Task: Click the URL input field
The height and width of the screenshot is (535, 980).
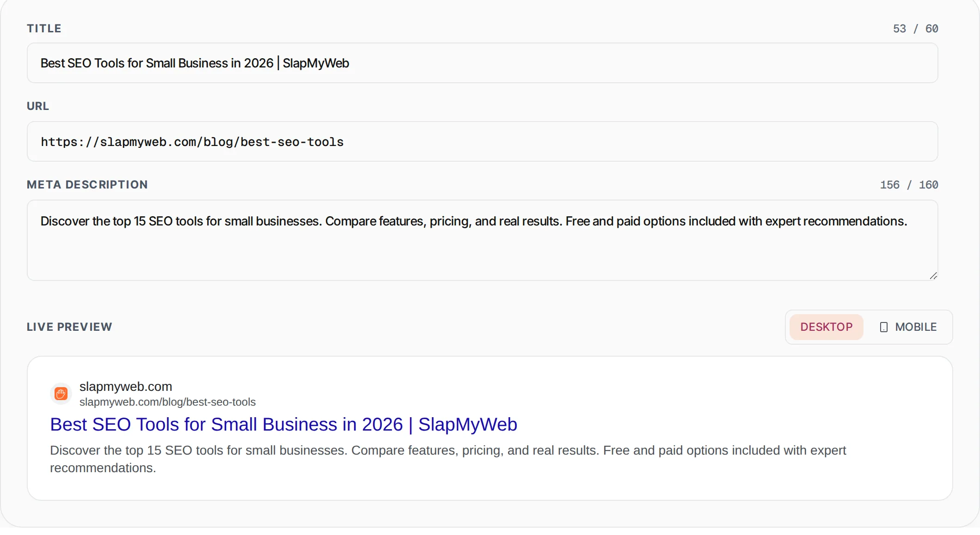Action: [482, 141]
